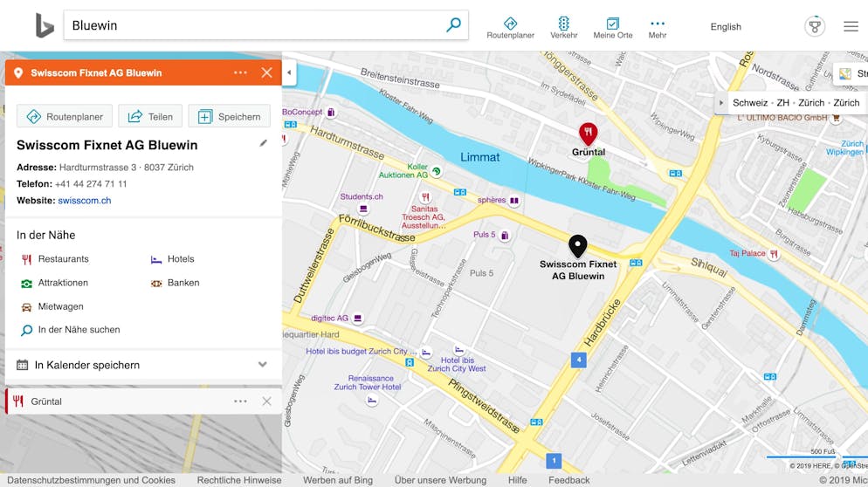Open the hamburger menu

[851, 26]
